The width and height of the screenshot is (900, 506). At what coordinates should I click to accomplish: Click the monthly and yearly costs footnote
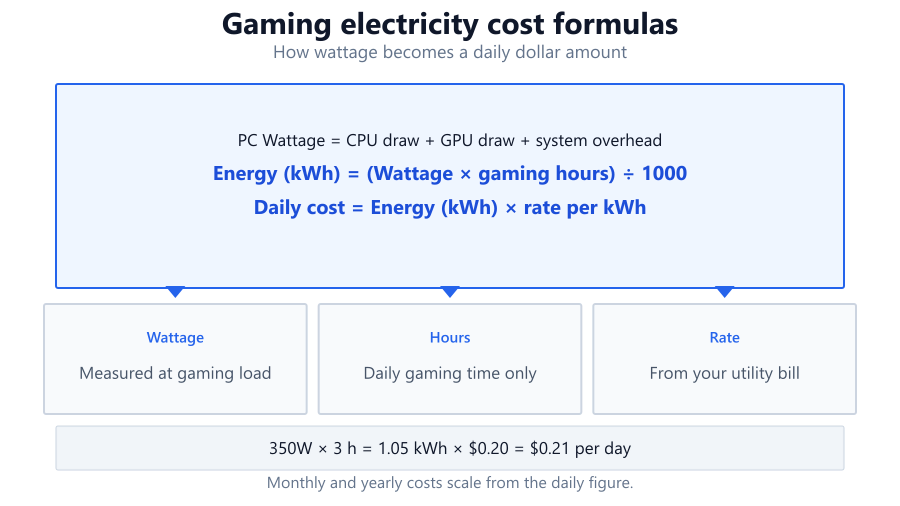450,483
